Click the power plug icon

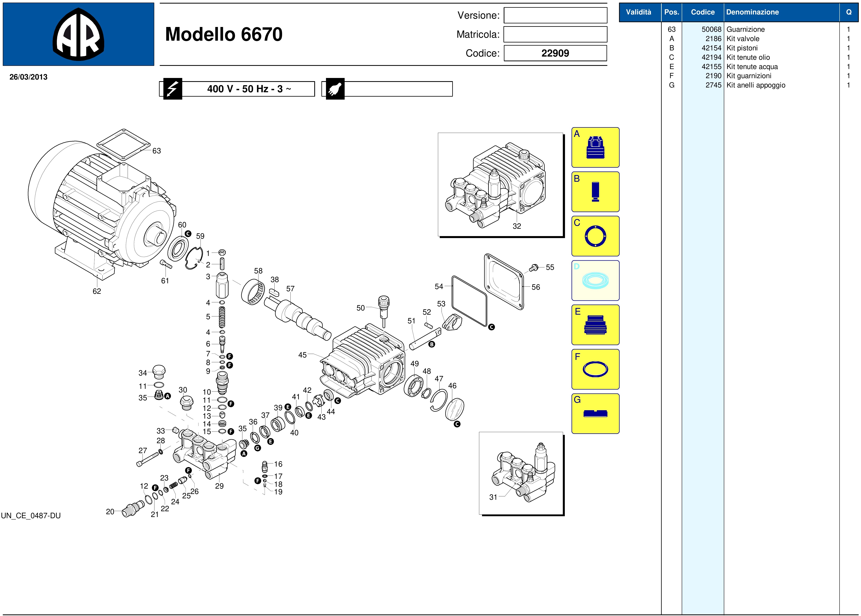[x=335, y=89]
